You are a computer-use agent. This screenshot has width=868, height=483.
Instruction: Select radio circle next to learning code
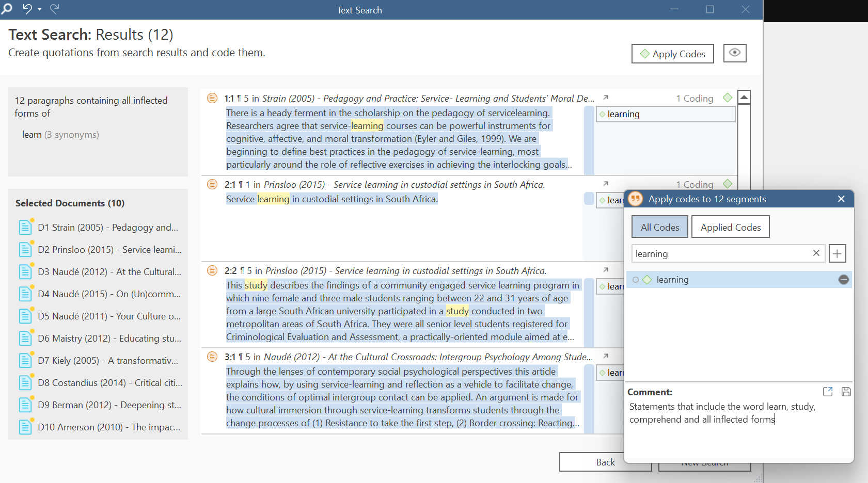pos(636,280)
